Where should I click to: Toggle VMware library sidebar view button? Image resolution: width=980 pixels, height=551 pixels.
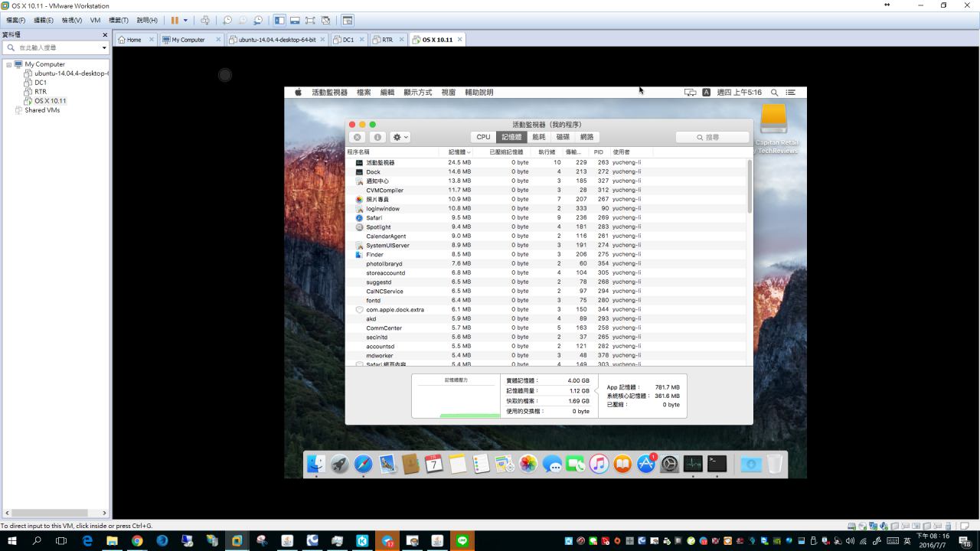(279, 21)
